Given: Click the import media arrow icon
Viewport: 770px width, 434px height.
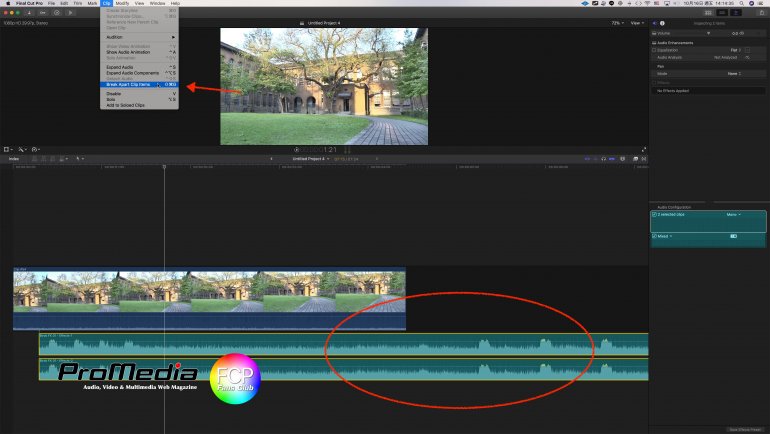Looking at the screenshot, I should coord(29,13).
